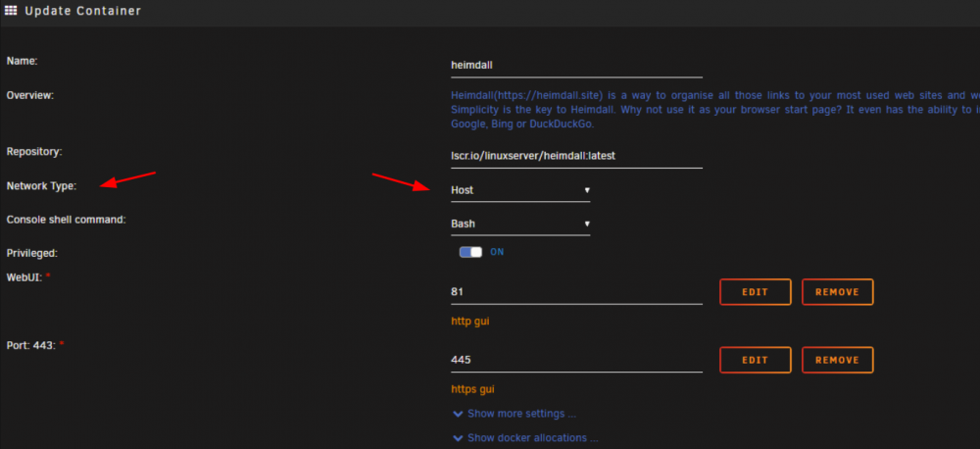Click EDIT for the WebUI port

[x=755, y=292]
